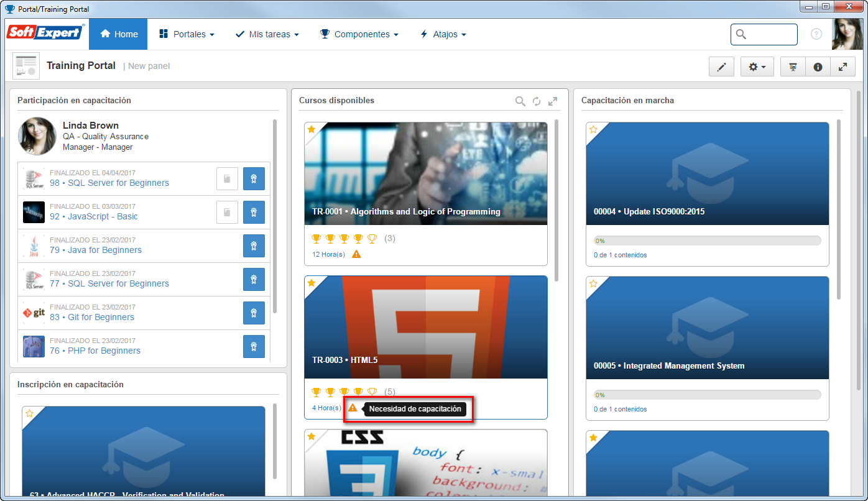Click the expand fullscreen portal icon

pos(843,67)
